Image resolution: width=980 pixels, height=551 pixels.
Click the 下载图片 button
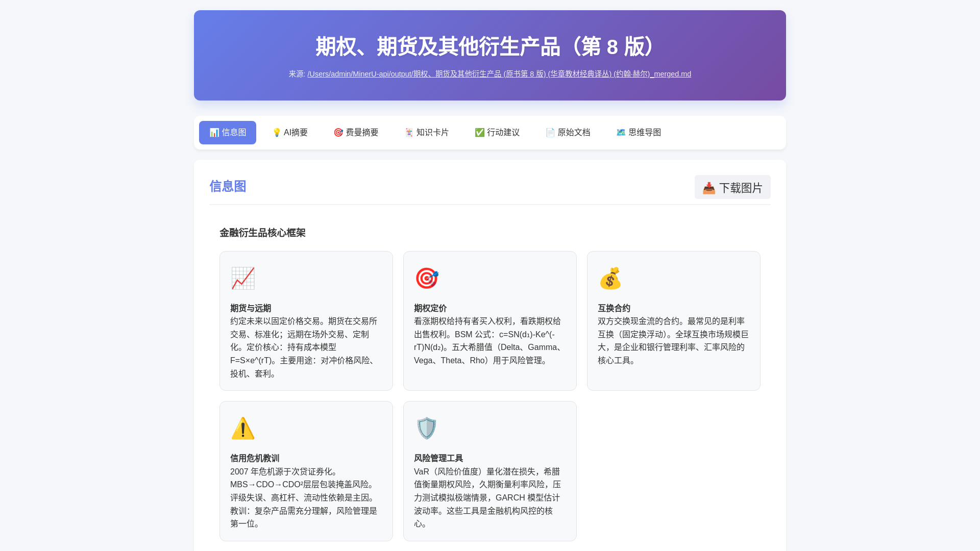pyautogui.click(x=732, y=187)
